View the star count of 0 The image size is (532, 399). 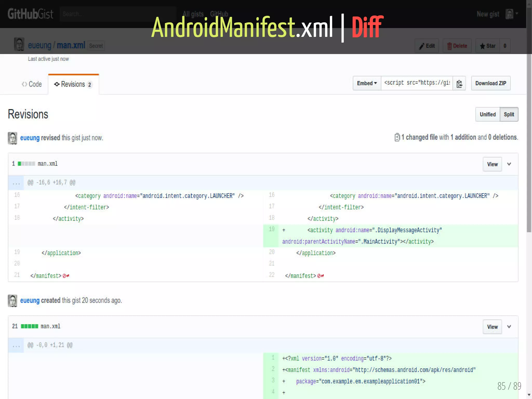coord(505,46)
